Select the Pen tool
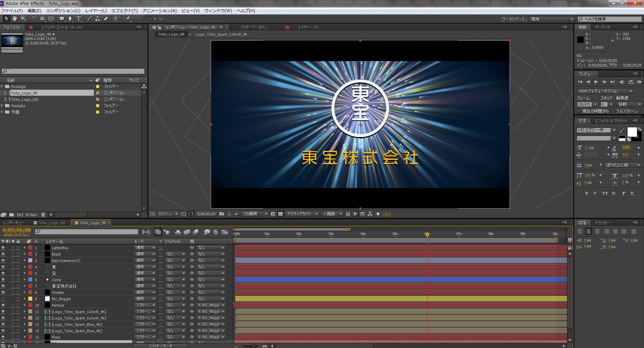This screenshot has width=644, height=348. [70, 19]
